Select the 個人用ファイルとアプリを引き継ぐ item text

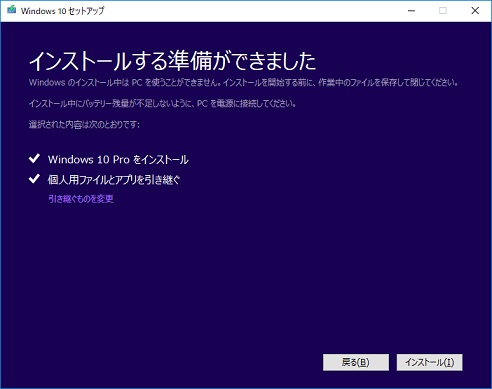tap(114, 180)
